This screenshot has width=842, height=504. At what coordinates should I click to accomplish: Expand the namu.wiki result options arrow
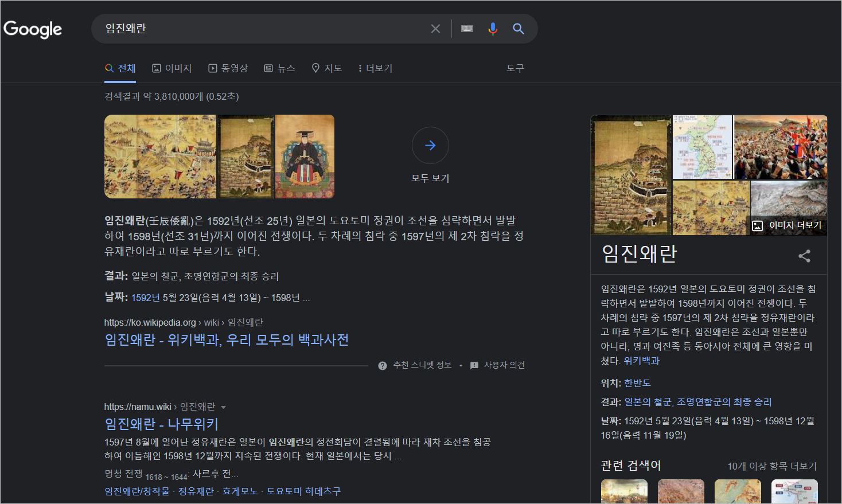click(223, 407)
